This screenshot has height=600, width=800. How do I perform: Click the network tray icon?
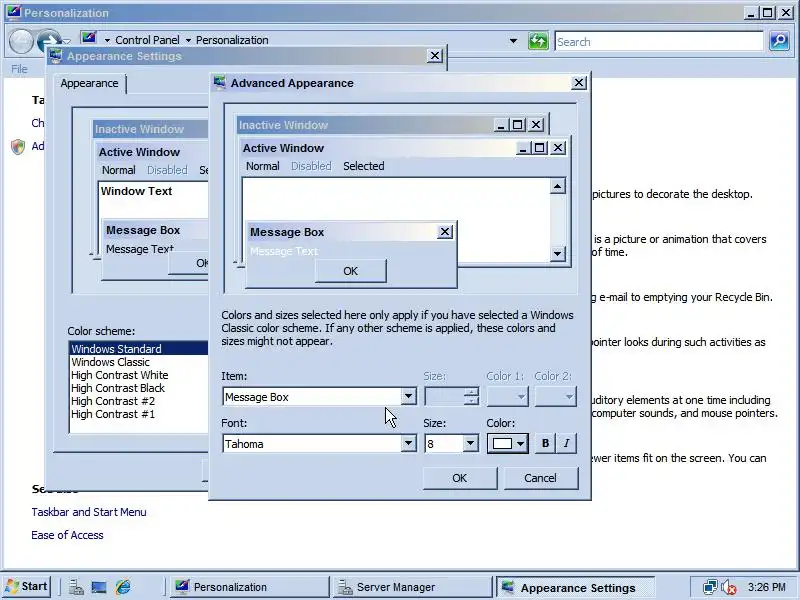710,587
